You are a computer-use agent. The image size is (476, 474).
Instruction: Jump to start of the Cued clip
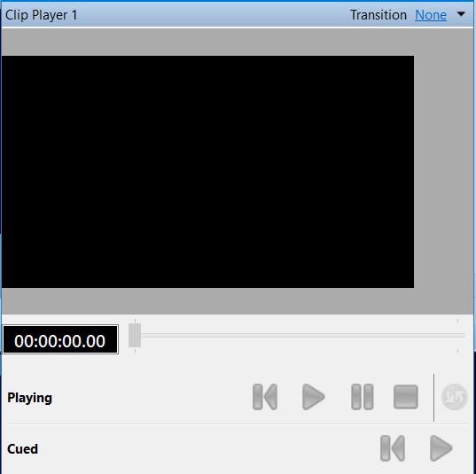click(392, 448)
